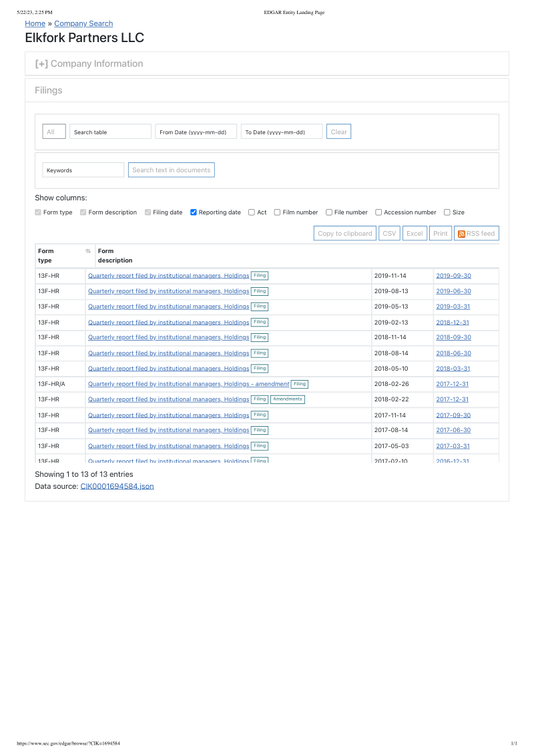
Task: Open the quarterly report filed 2017-05-03
Action: coord(169,446)
